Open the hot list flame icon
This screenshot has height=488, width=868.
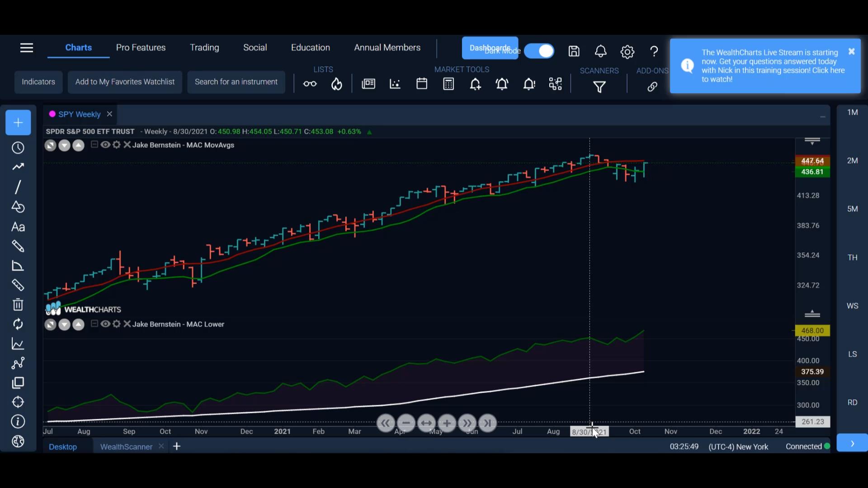[337, 84]
